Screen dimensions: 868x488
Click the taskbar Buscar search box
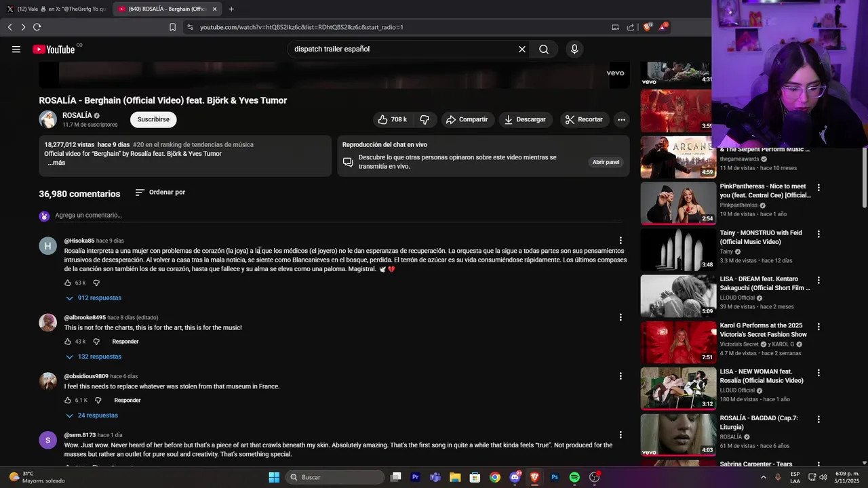[x=335, y=477]
